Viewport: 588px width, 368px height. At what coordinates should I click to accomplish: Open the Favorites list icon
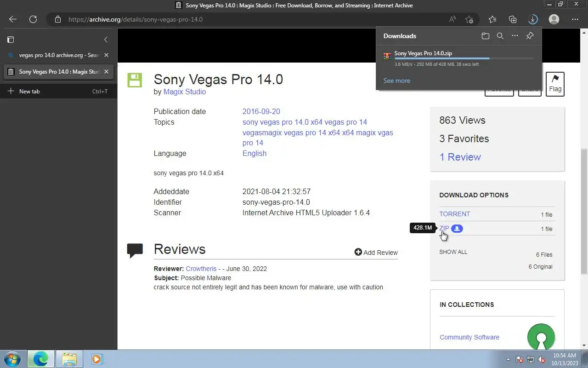point(492,19)
